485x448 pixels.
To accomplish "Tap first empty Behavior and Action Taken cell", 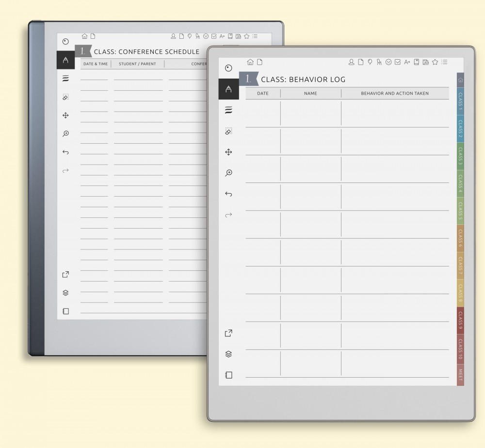I will [395, 113].
